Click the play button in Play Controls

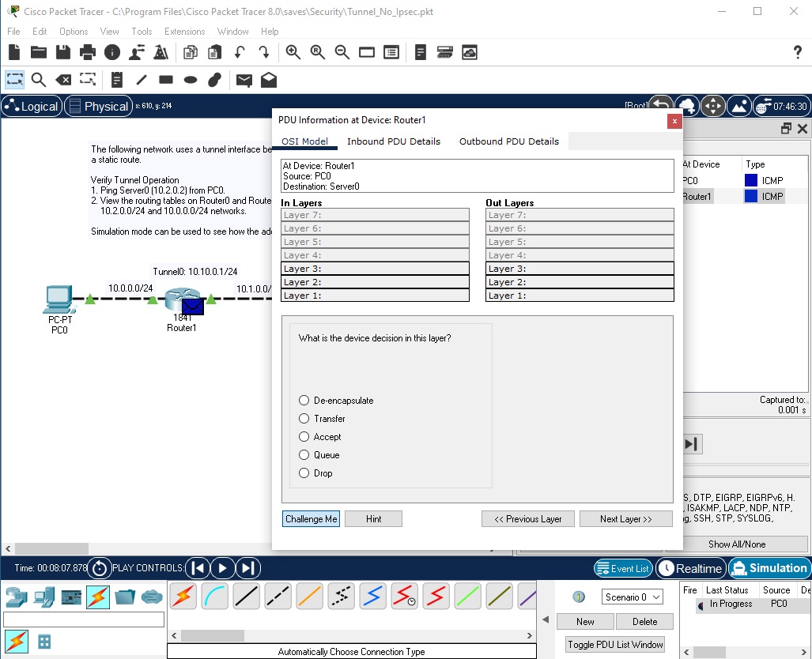click(223, 568)
